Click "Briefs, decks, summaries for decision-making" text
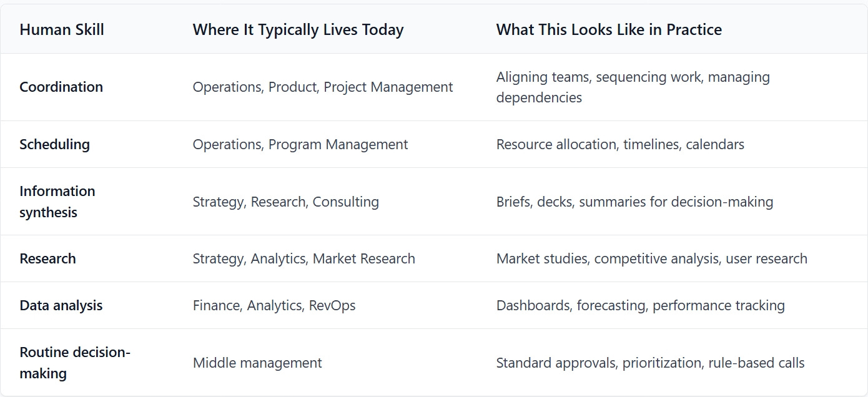 (x=634, y=202)
